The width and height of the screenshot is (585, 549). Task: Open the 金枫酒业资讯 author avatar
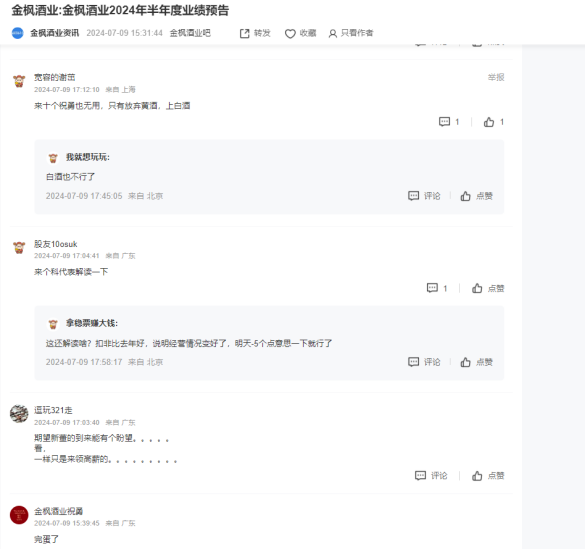point(18,33)
